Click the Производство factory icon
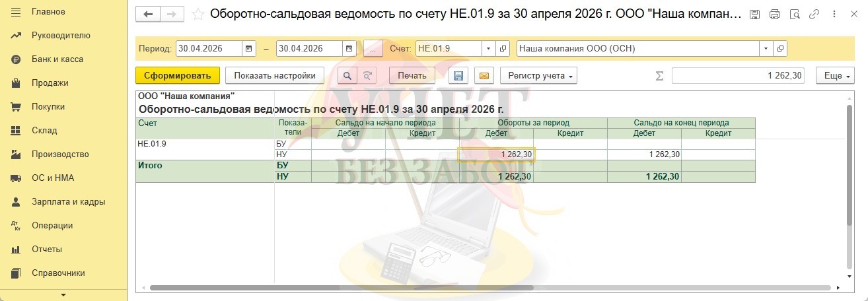This screenshot has width=868, height=301. pyautogui.click(x=17, y=154)
